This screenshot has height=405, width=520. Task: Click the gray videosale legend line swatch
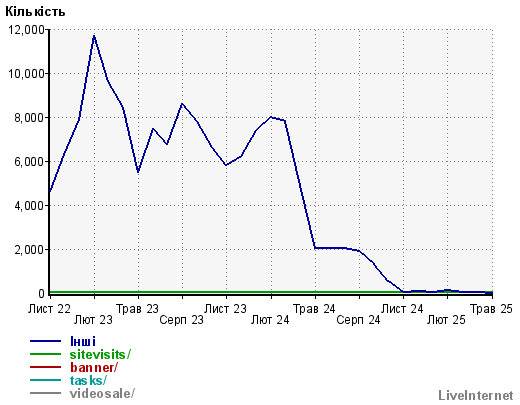coord(45,393)
